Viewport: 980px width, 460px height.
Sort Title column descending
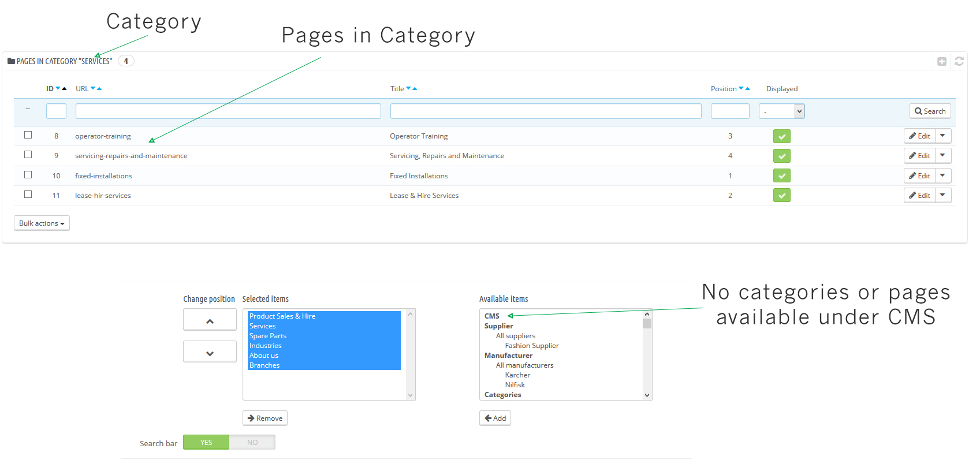click(x=408, y=88)
